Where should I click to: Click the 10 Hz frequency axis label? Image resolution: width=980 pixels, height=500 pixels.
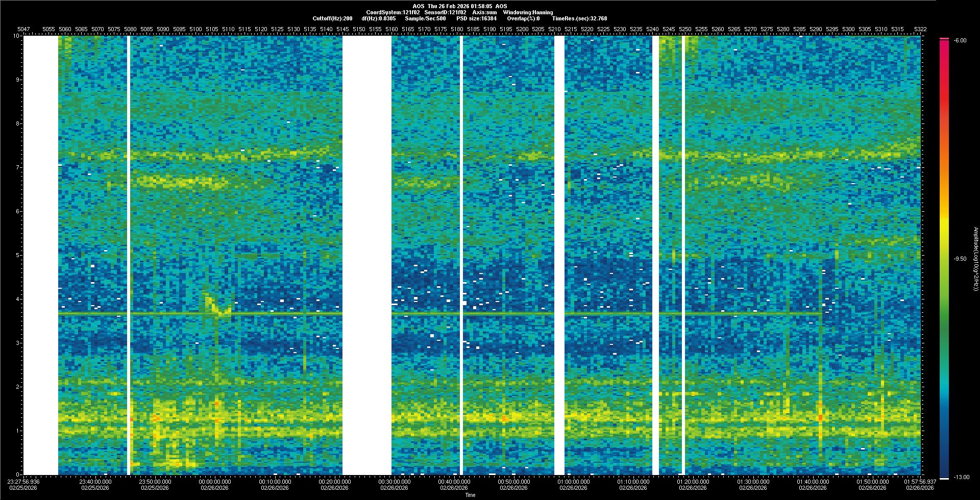17,36
